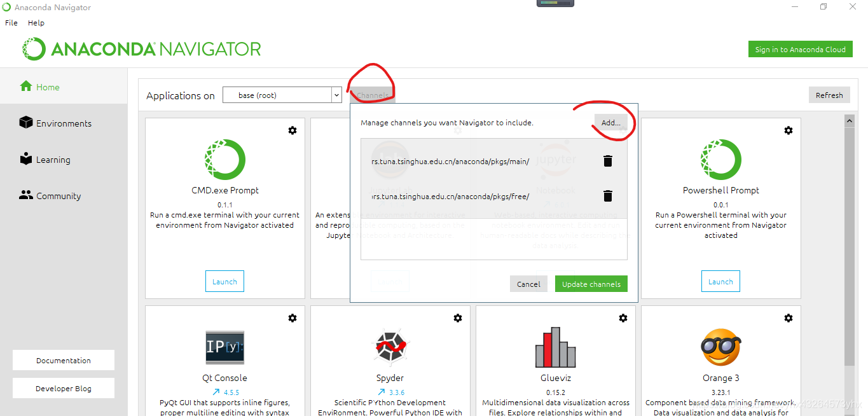Click the scrollbar up arrow
The image size is (868, 416).
849,120
